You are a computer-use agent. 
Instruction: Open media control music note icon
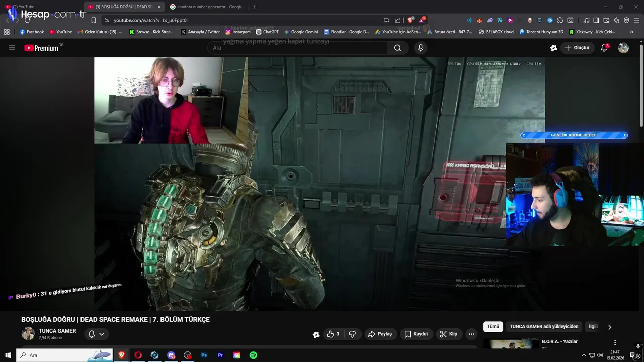click(586, 20)
